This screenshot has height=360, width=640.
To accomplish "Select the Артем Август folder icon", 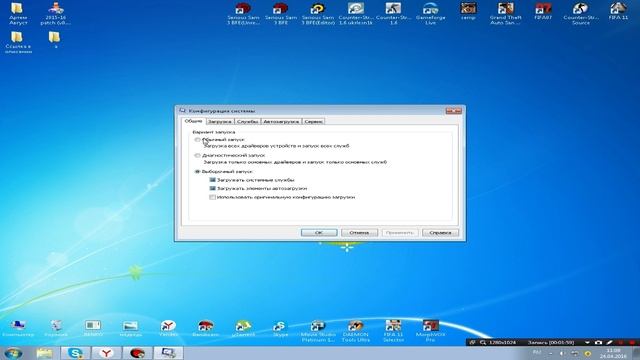I will [18, 13].
